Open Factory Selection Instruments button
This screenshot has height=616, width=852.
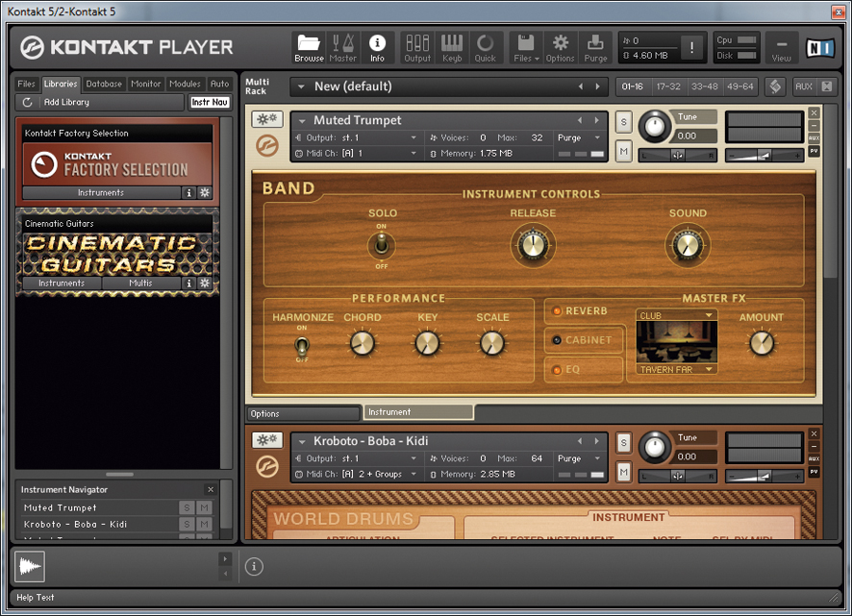click(101, 192)
